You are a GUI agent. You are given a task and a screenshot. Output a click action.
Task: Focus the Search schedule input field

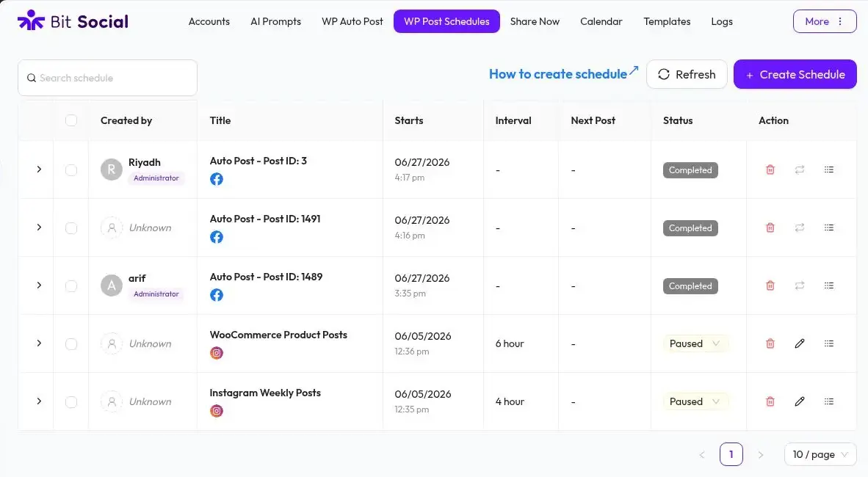click(x=107, y=78)
